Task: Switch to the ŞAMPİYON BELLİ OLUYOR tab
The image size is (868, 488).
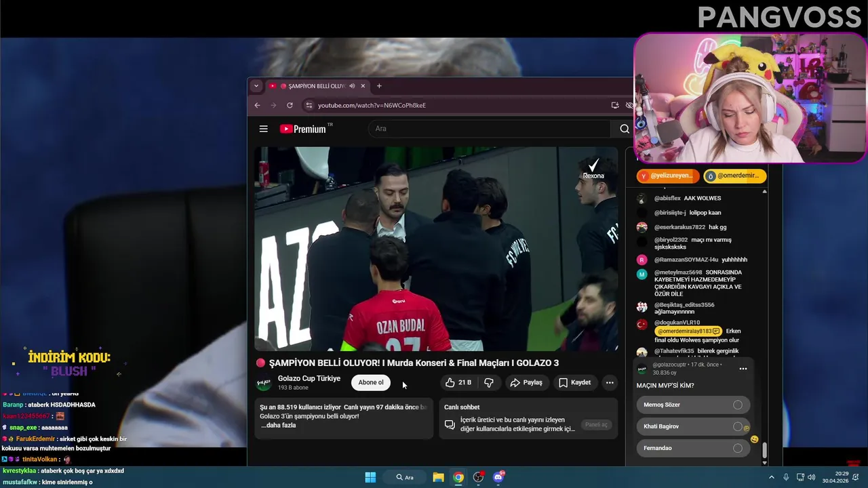Action: [317, 86]
